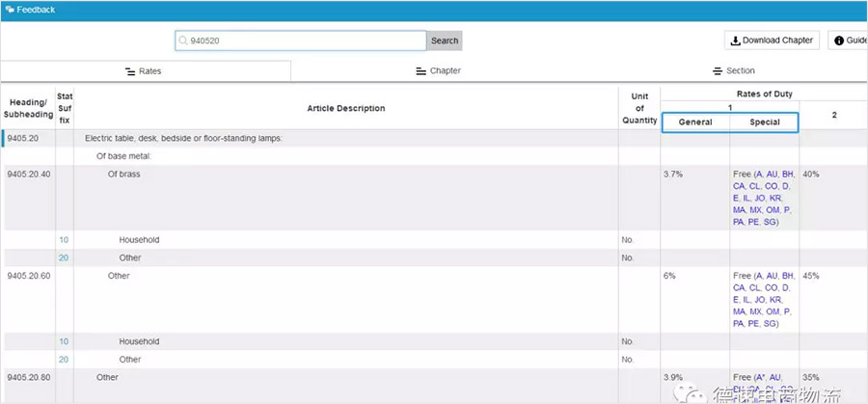Viewport: 868px width, 404px height.
Task: Click stat suffix 20 under 9405.20.60
Action: click(64, 360)
